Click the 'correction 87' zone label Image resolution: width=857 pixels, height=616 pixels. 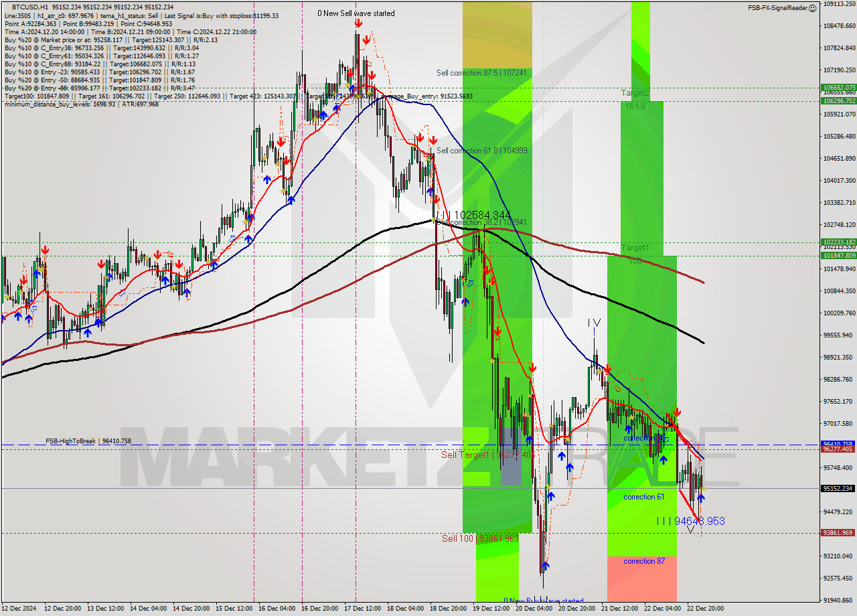click(x=644, y=561)
